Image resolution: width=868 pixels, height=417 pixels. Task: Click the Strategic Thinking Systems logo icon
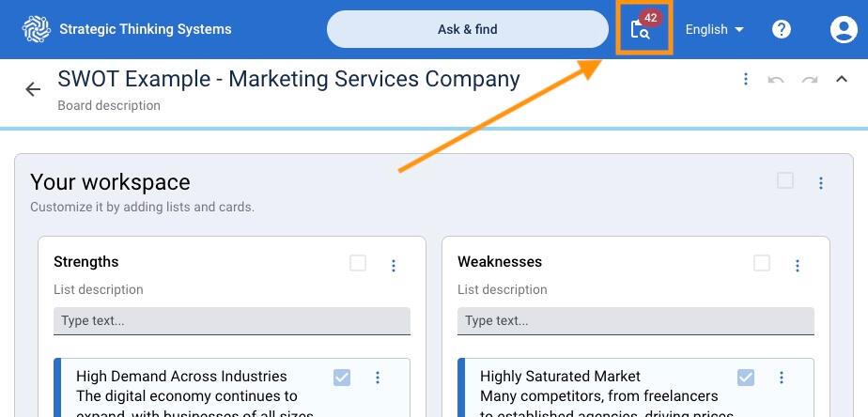pos(37,29)
